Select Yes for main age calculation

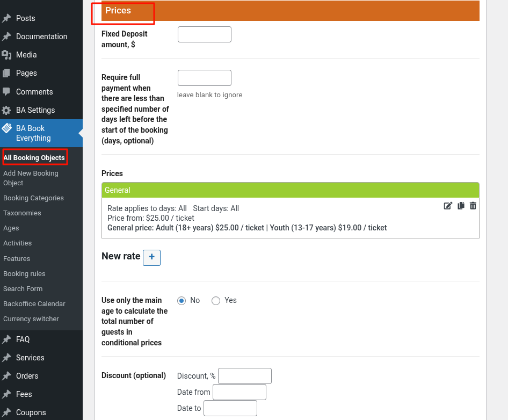(216, 301)
